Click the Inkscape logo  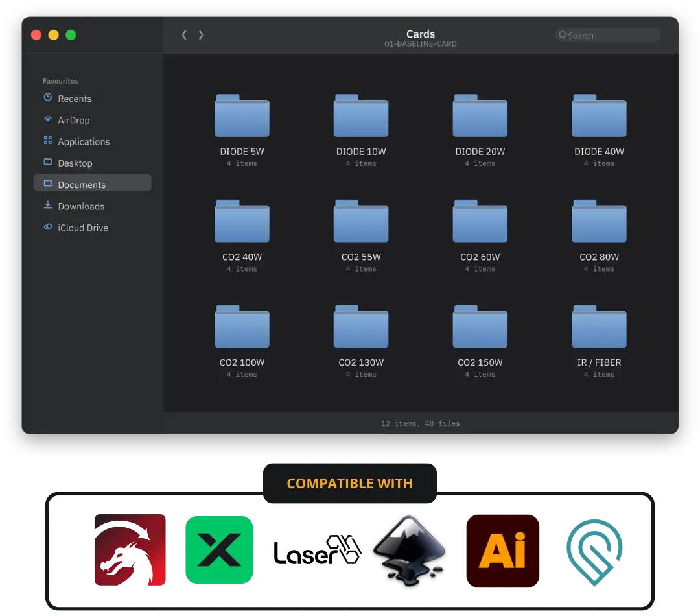click(410, 551)
